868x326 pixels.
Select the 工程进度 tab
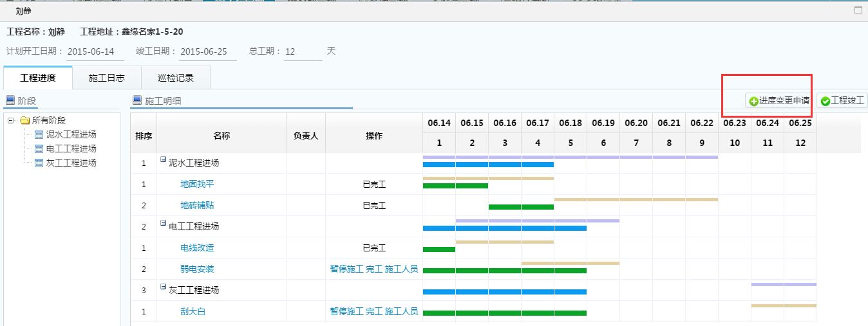tap(38, 78)
